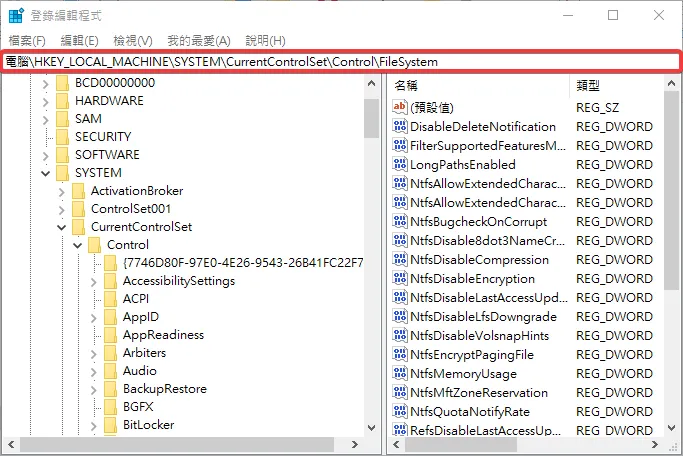Click the NtfsMftZoneReservation DWORD icon

399,392
